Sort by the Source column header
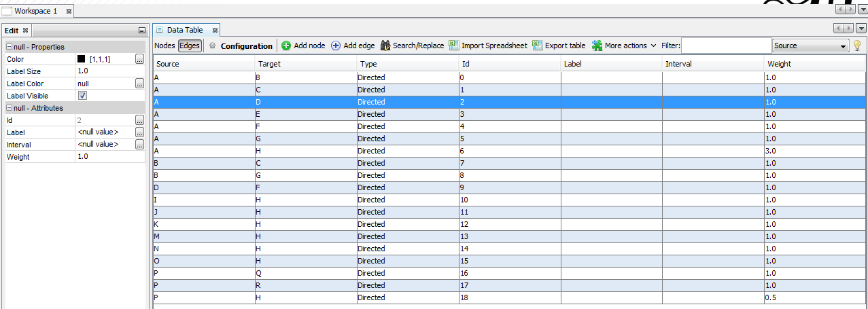Image resolution: width=868 pixels, height=309 pixels. coord(204,64)
